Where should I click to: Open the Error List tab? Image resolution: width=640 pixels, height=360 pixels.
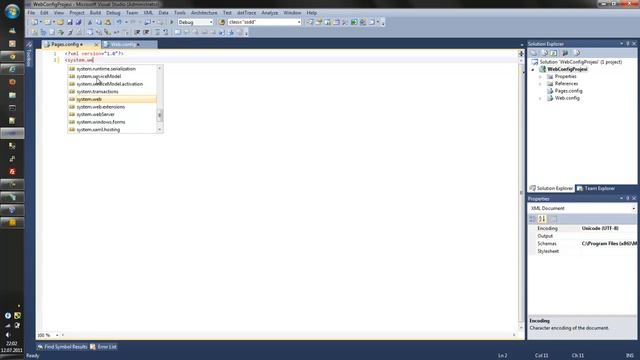tap(103, 347)
